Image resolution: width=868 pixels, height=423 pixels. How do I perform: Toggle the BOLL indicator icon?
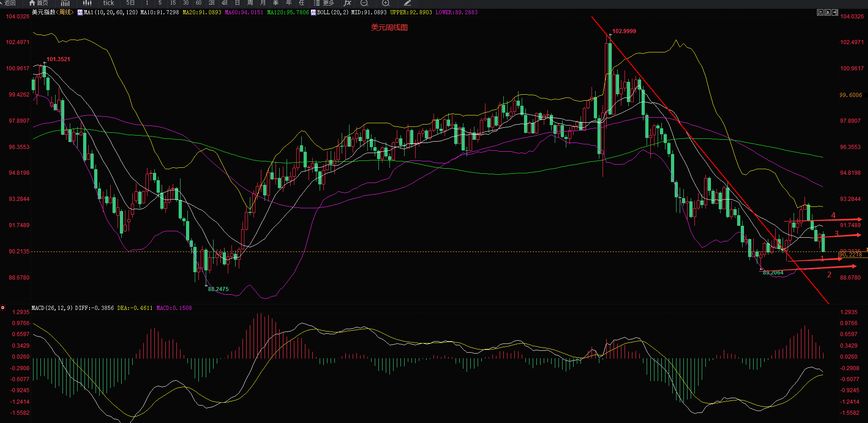pos(314,12)
